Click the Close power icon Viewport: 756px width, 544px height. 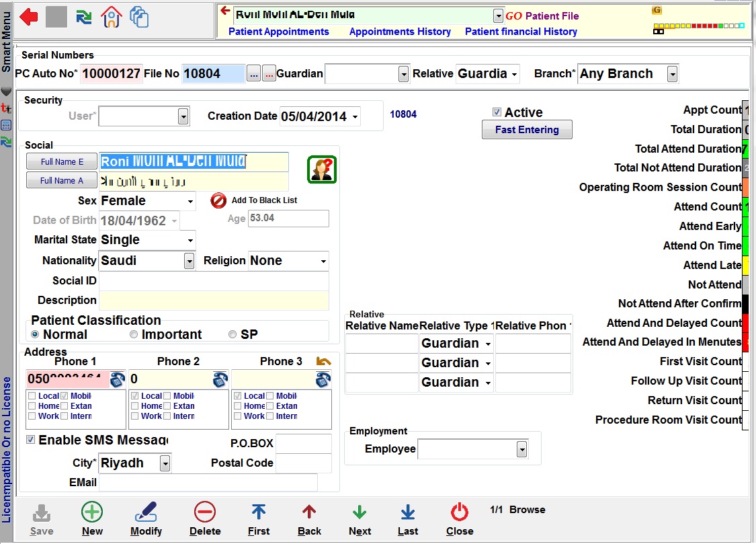point(460,512)
